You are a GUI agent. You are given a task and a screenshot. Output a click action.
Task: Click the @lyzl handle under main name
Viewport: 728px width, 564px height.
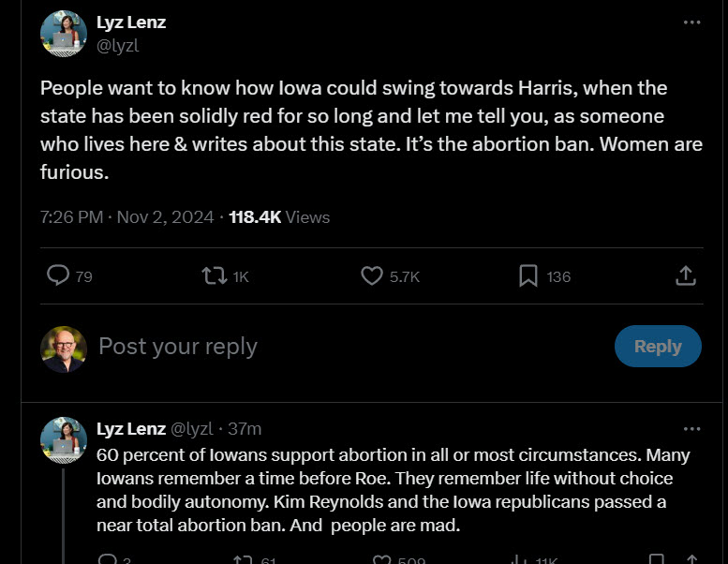[117, 46]
